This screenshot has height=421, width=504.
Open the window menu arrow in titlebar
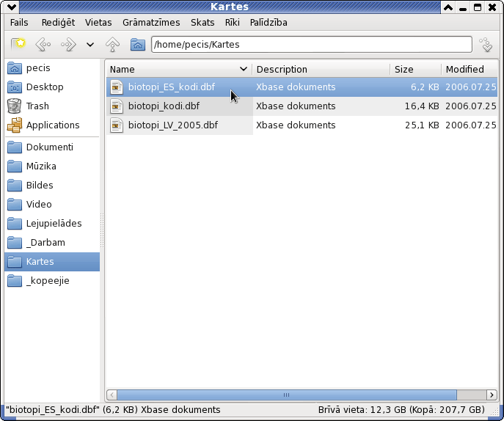pos(11,7)
